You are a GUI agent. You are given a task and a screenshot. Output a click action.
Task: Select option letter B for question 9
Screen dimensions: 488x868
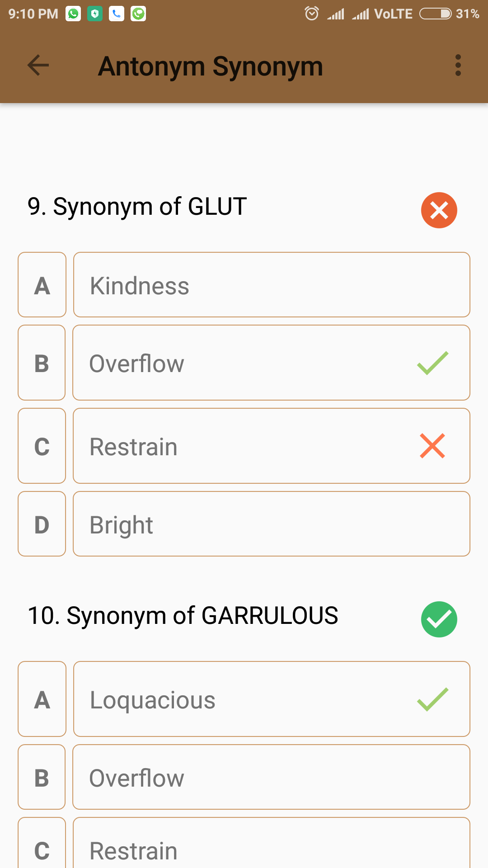[42, 363]
